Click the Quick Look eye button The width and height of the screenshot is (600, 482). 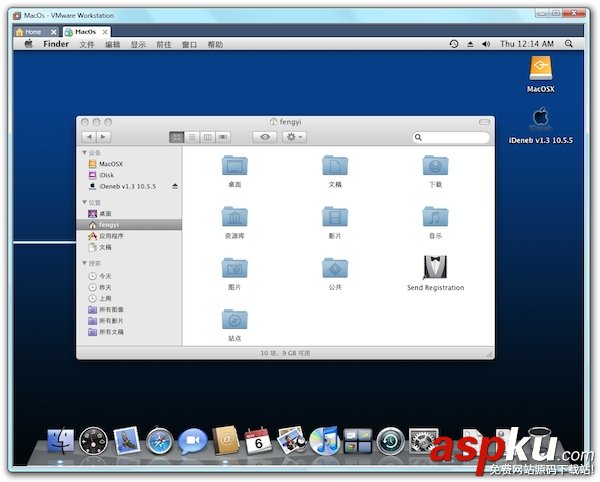pos(265,137)
